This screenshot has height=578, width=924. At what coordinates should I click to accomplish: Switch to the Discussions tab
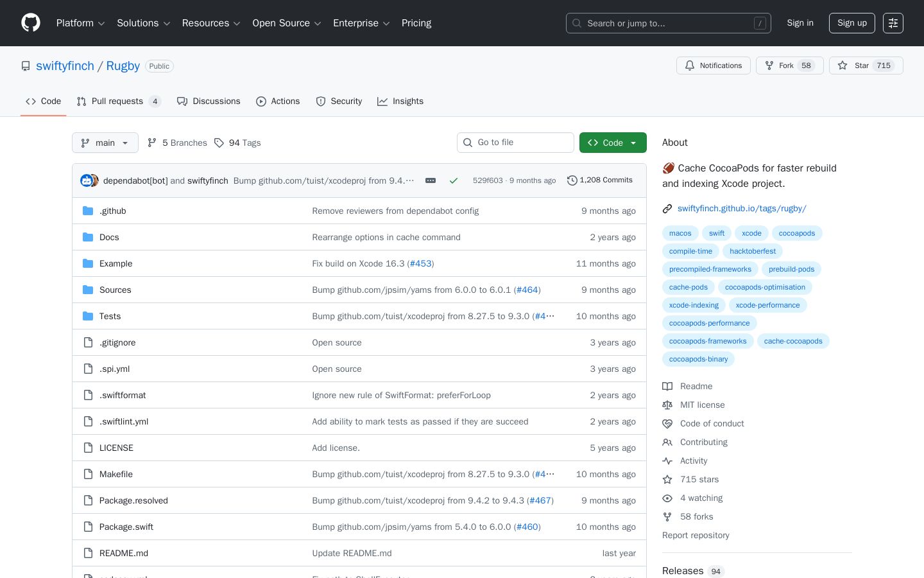pyautogui.click(x=209, y=101)
